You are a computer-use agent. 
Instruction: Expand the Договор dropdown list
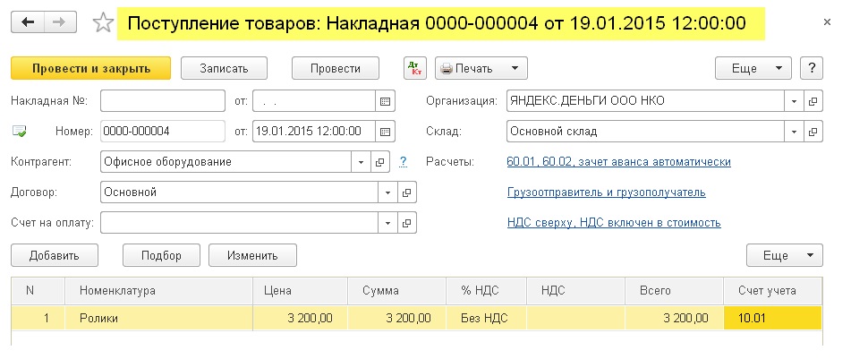(x=387, y=192)
